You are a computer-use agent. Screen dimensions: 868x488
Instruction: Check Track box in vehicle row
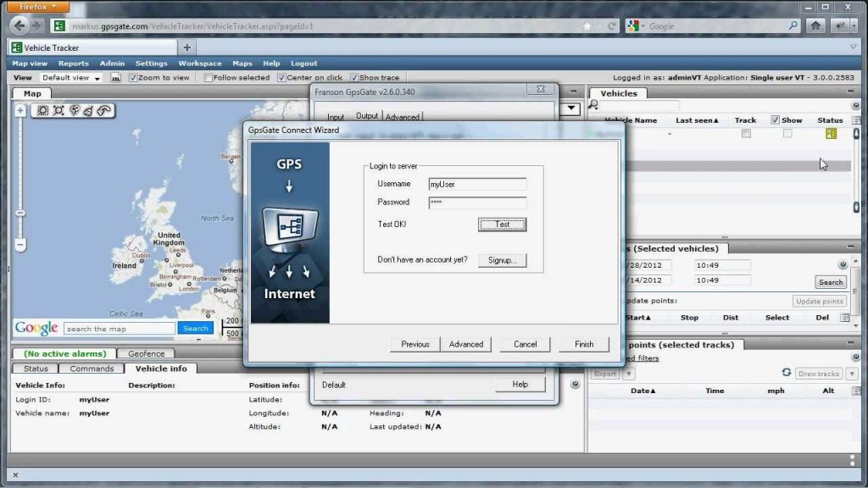pyautogui.click(x=746, y=133)
